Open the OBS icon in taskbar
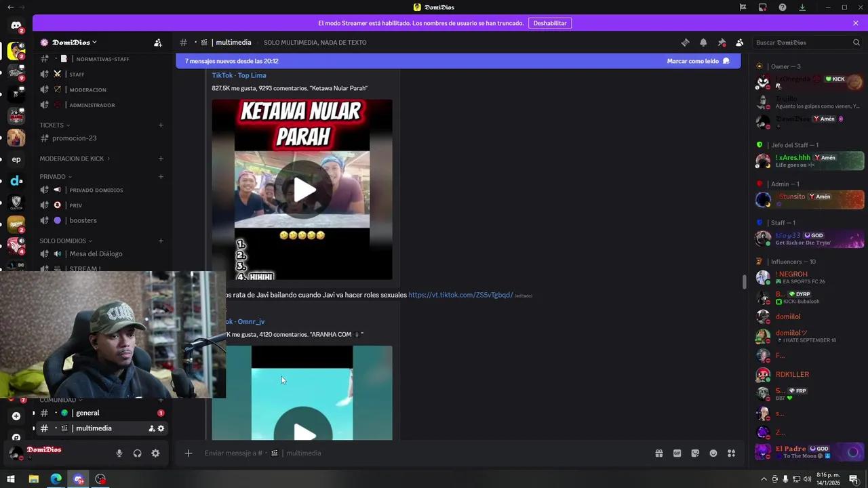Screen dimensions: 868x488 pos(100,479)
